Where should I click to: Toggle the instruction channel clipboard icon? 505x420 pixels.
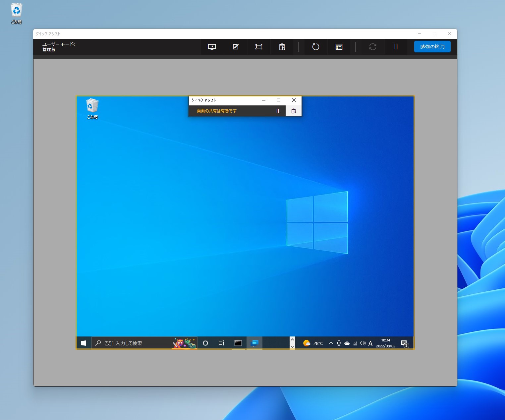pyautogui.click(x=282, y=47)
